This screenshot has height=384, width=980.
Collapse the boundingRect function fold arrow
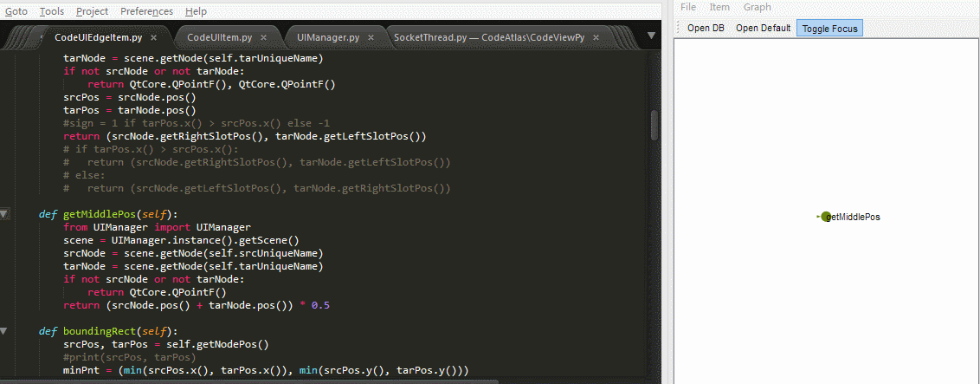(3, 331)
